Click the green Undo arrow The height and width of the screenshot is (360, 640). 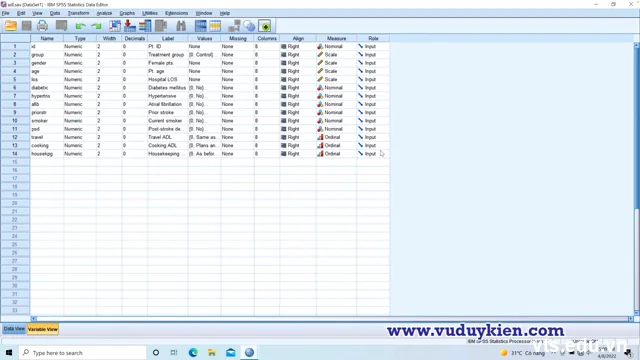pos(80,27)
